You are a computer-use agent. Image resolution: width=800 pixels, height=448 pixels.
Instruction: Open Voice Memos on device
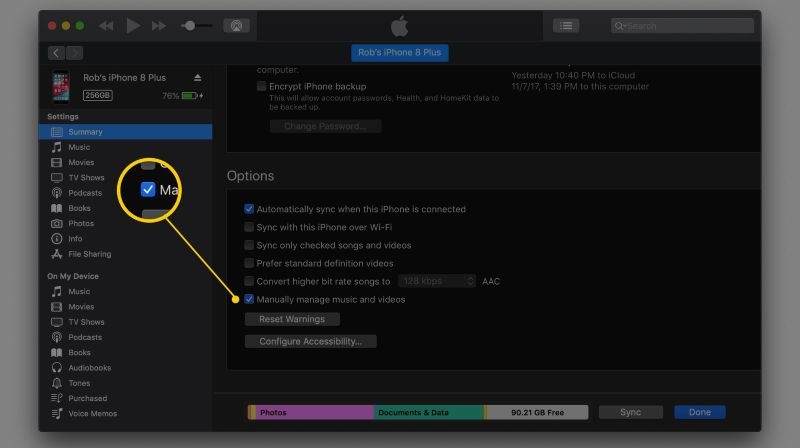(92, 413)
